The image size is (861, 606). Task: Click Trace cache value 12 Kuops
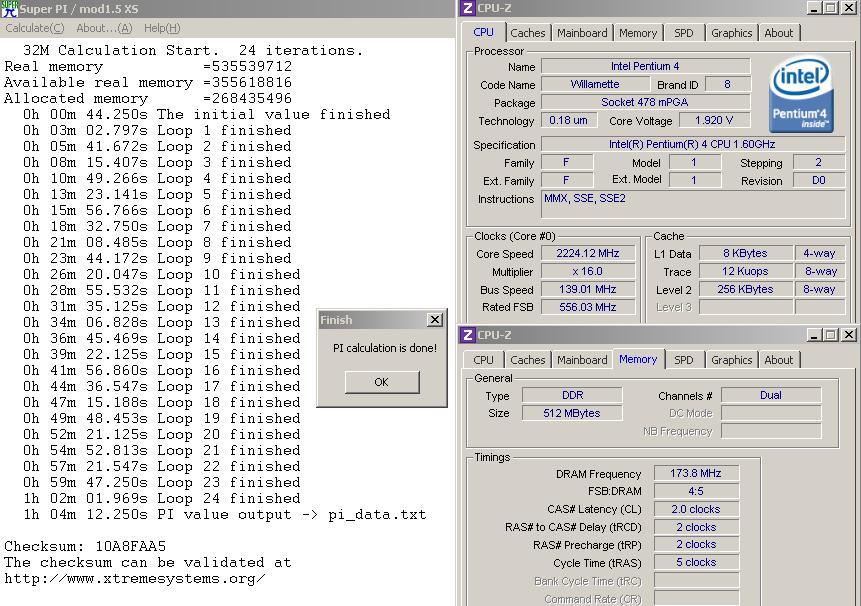(x=745, y=271)
